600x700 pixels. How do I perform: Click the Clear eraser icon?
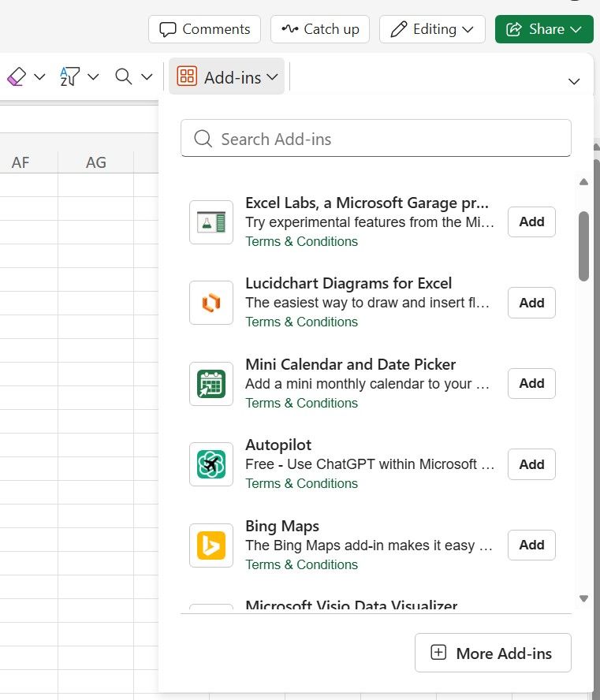pyautogui.click(x=17, y=76)
